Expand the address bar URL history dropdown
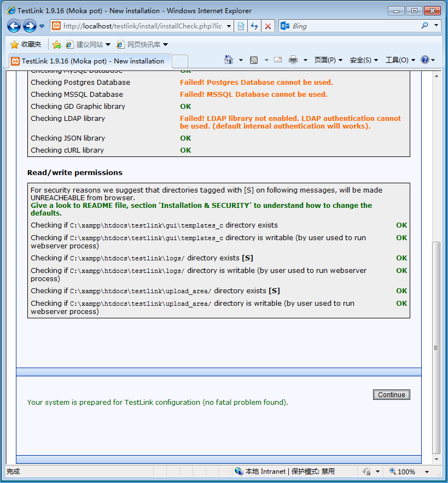 tap(229, 26)
